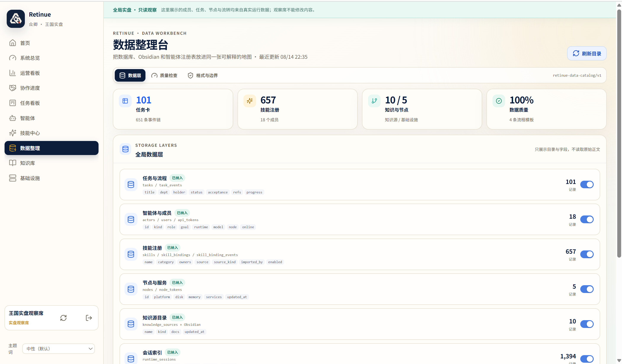The height and width of the screenshot is (364, 622).
Task: Go to 任务看板 in sidebar menu
Action: [x=51, y=103]
